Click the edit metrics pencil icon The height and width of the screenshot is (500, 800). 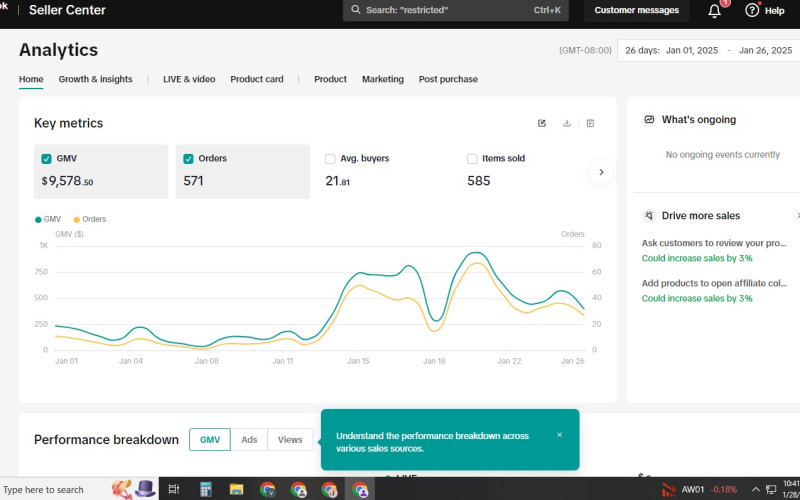(x=542, y=123)
